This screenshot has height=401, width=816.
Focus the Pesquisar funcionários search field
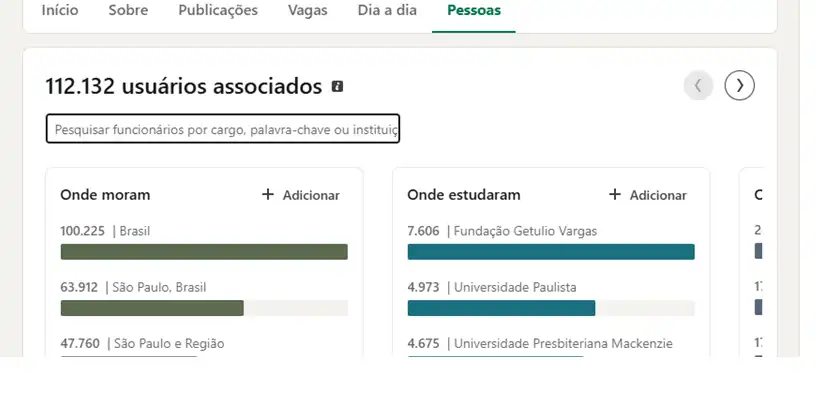pos(223,128)
